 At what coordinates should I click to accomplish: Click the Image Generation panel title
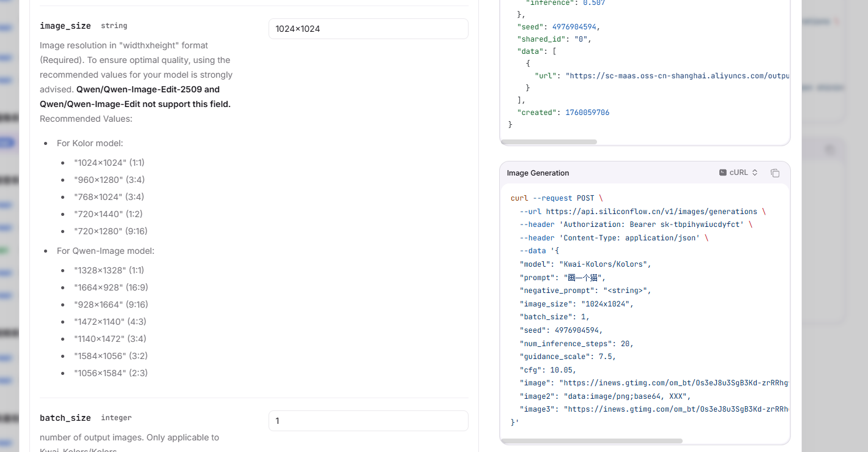click(x=538, y=173)
